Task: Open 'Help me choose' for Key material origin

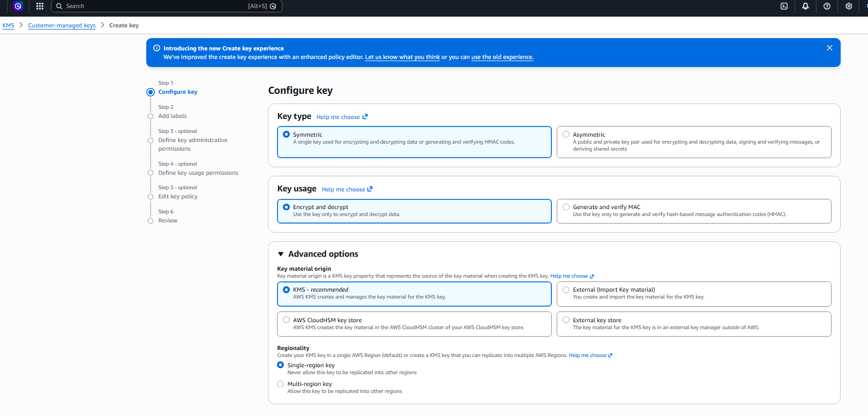Action: pos(572,276)
